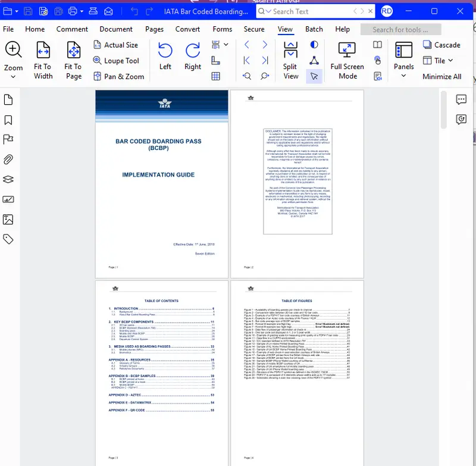Click the snapping triangle icon
This screenshot has width=476, height=466.
(x=314, y=61)
